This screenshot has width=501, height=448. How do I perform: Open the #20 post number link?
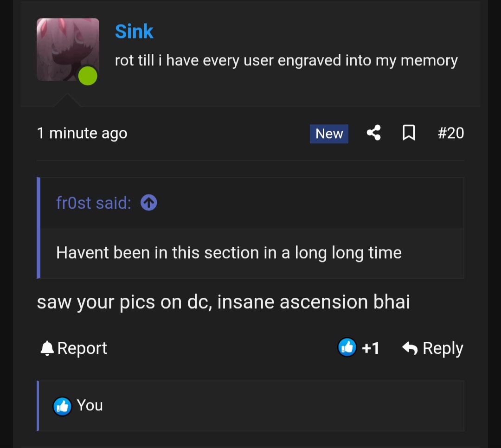pos(451,133)
